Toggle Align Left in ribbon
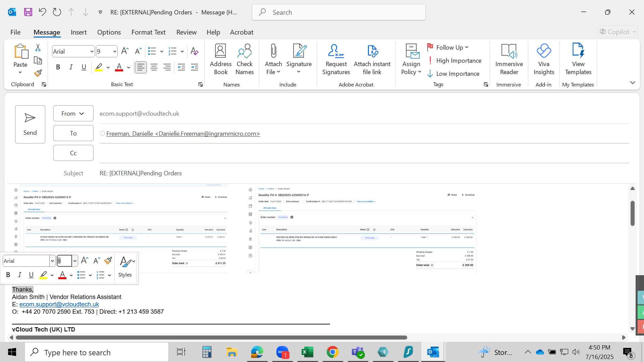Viewport: 644px width, 362px height. (141, 67)
